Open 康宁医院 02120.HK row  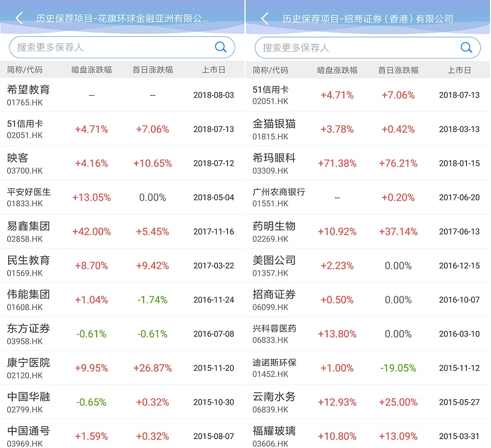(122, 368)
